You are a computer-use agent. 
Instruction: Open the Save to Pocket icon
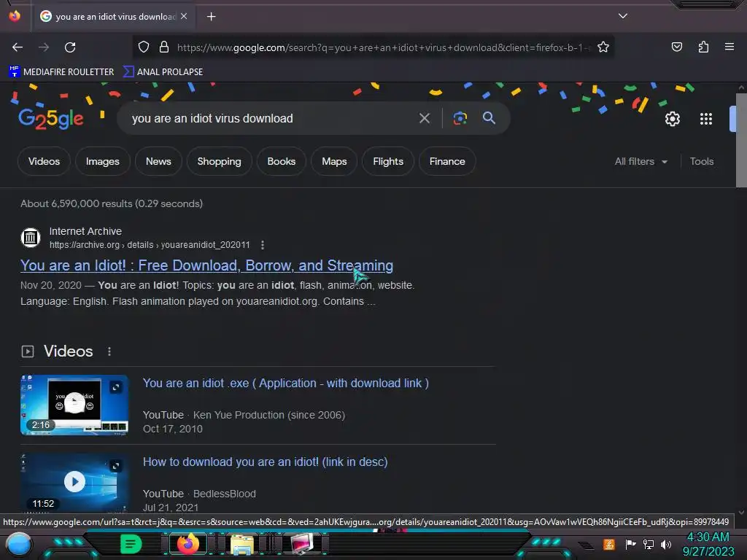(676, 47)
